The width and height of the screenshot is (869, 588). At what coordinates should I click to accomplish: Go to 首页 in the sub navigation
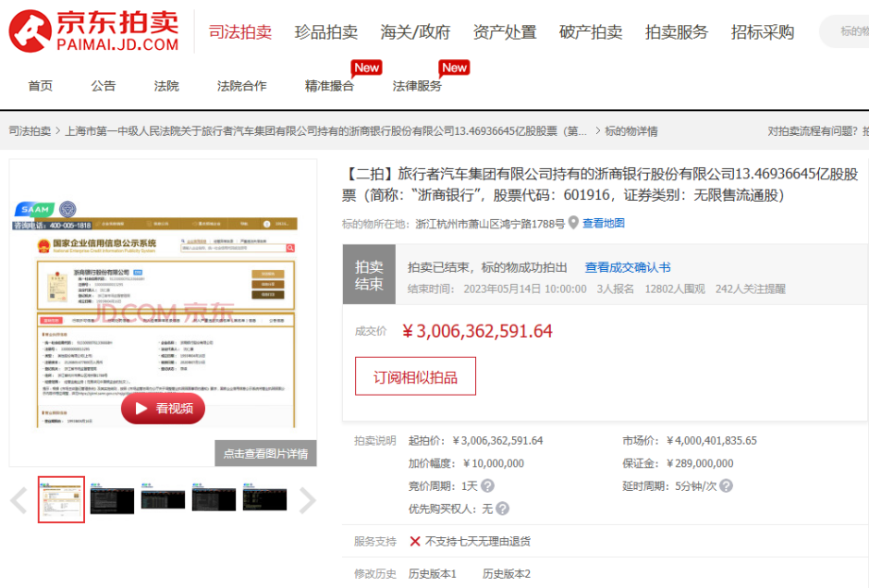pos(41,86)
